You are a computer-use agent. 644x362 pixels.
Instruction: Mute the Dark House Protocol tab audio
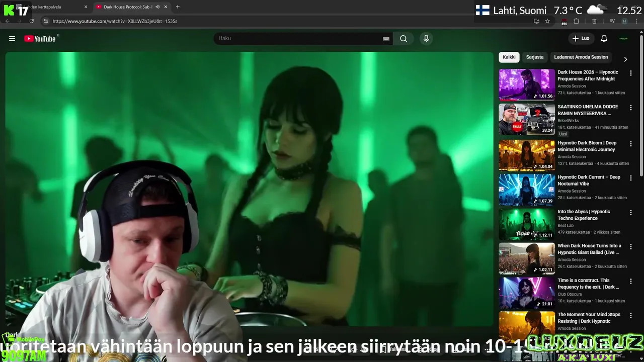(x=157, y=7)
